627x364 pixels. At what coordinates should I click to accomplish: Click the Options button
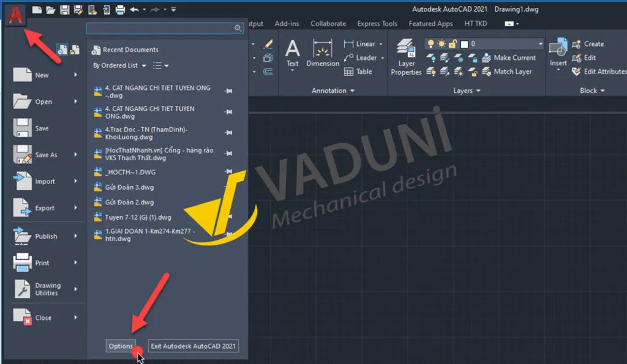[x=120, y=346]
